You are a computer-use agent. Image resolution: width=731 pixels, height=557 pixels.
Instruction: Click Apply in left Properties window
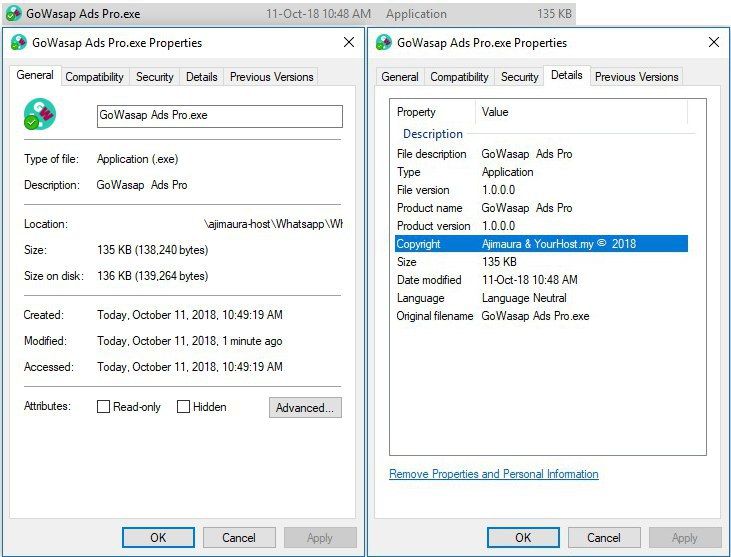(320, 538)
